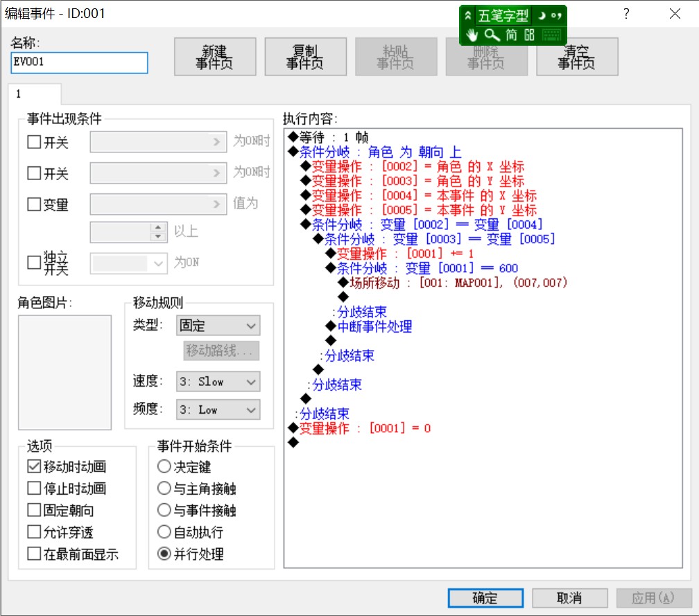
Task: Open the 频度 dropdown showing 3: Low
Action: (x=218, y=410)
